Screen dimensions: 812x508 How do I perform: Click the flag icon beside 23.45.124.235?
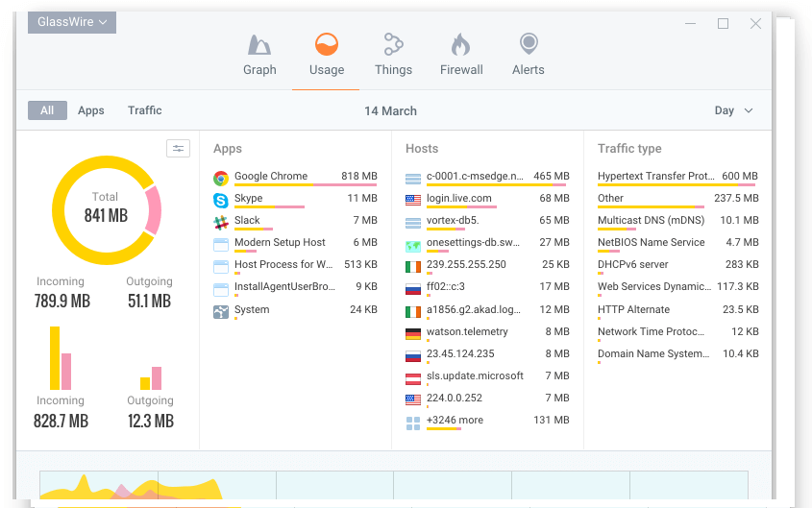[x=413, y=356]
